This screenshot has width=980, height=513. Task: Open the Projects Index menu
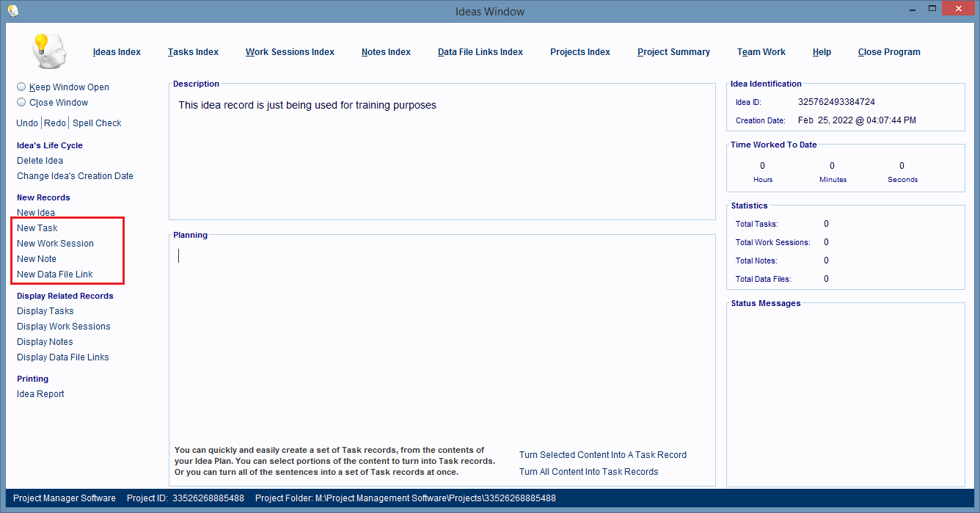coord(580,52)
